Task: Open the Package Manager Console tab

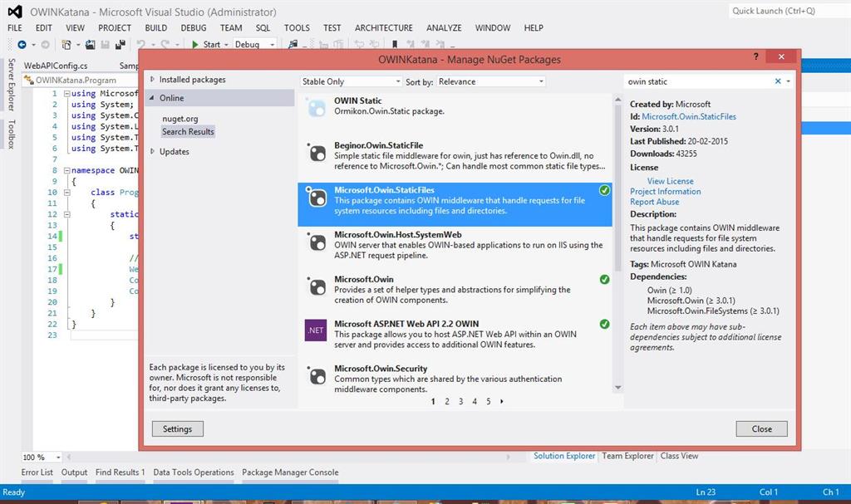Action: click(x=290, y=472)
